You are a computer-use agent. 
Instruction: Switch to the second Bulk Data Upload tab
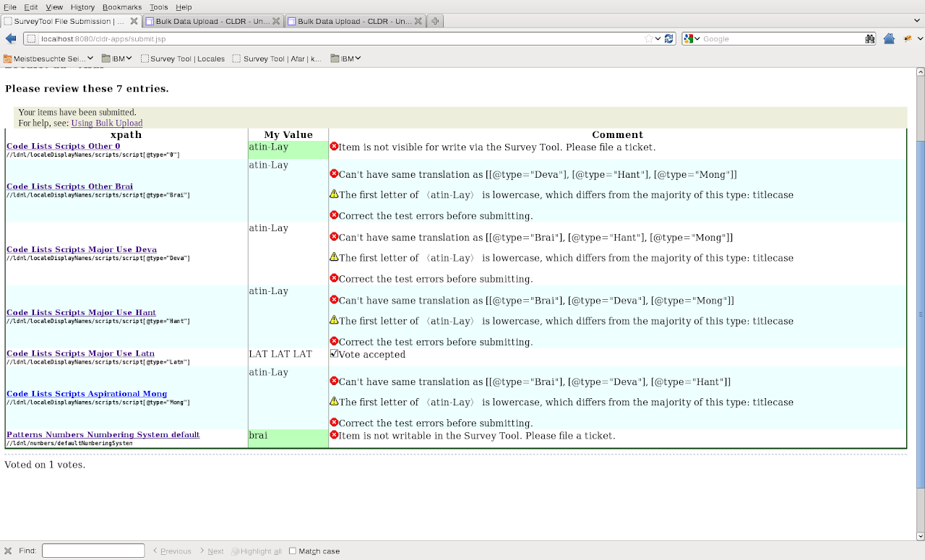tap(356, 21)
